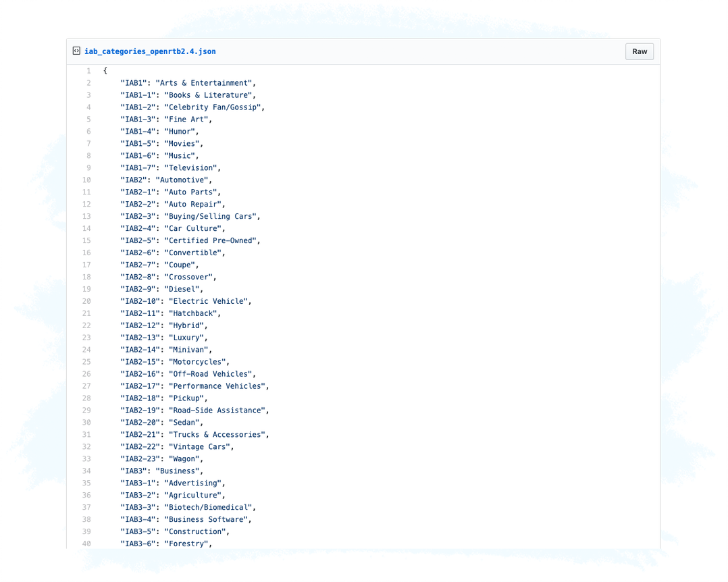Viewport: 728px width, 582px height.
Task: Click the "Advertising" line
Action: [173, 483]
